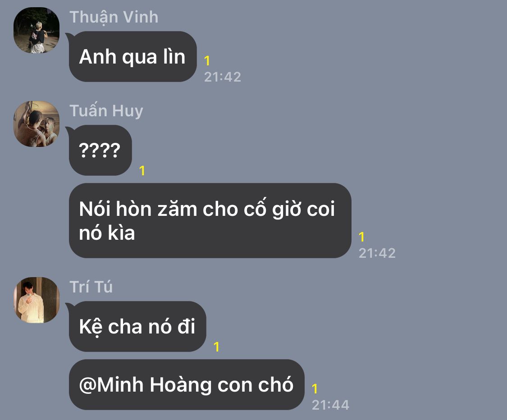Tap Tuấn Huy's profile picture
This screenshot has width=507, height=420.
[37, 124]
